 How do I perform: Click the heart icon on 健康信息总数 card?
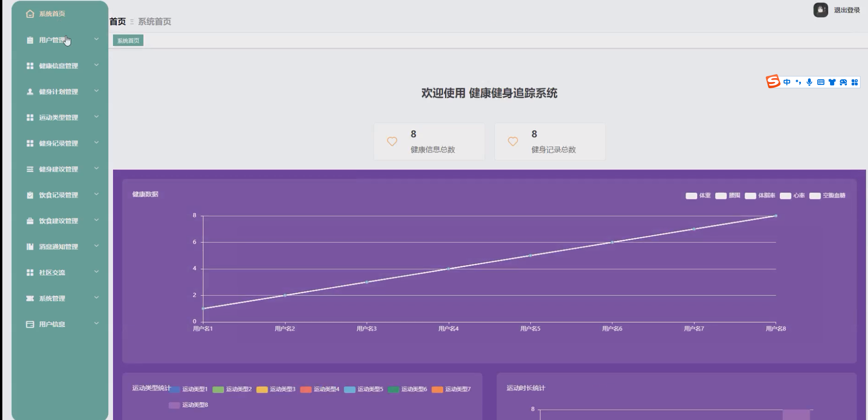pos(392,141)
